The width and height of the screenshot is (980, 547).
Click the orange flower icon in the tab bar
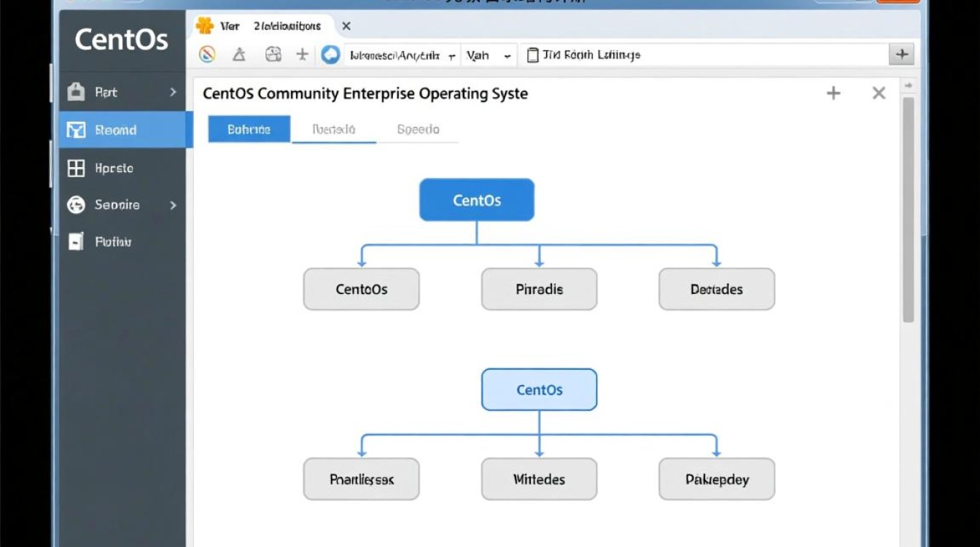click(x=205, y=26)
